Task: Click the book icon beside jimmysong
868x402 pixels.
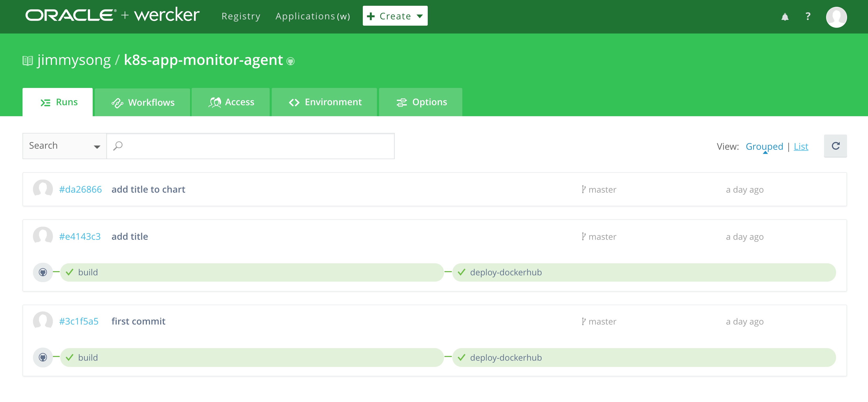Action: 28,61
